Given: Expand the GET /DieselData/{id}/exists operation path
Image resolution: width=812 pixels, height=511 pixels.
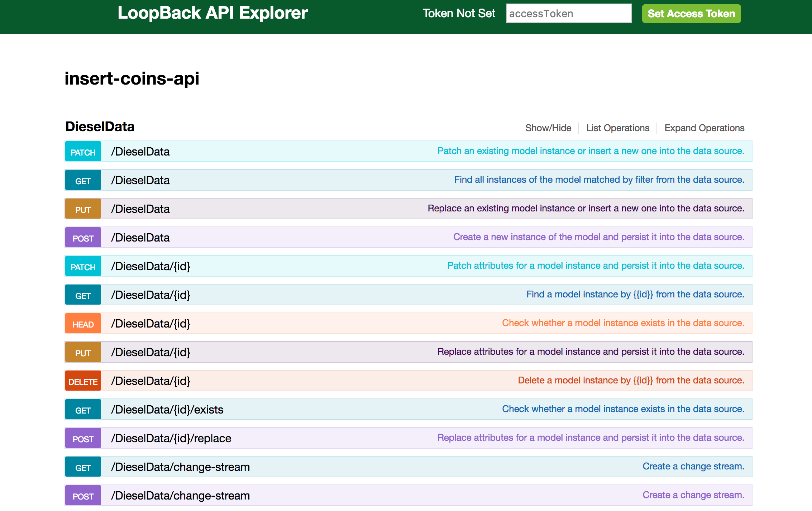Looking at the screenshot, I should pyautogui.click(x=167, y=410).
